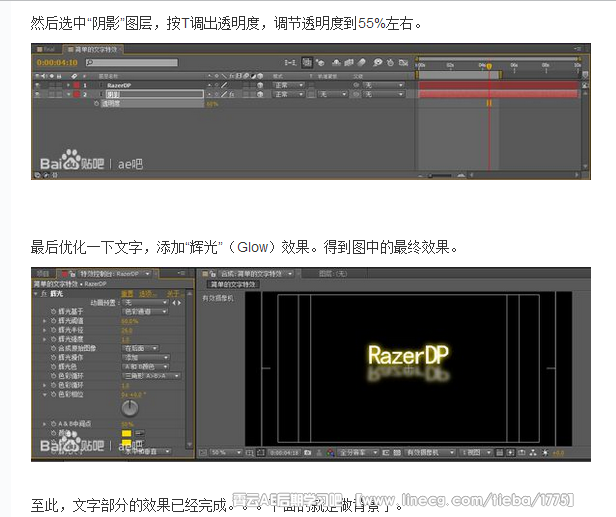Collapse the 辉光 effect twirl arrow
The height and width of the screenshot is (517, 616).
pyautogui.click(x=36, y=294)
